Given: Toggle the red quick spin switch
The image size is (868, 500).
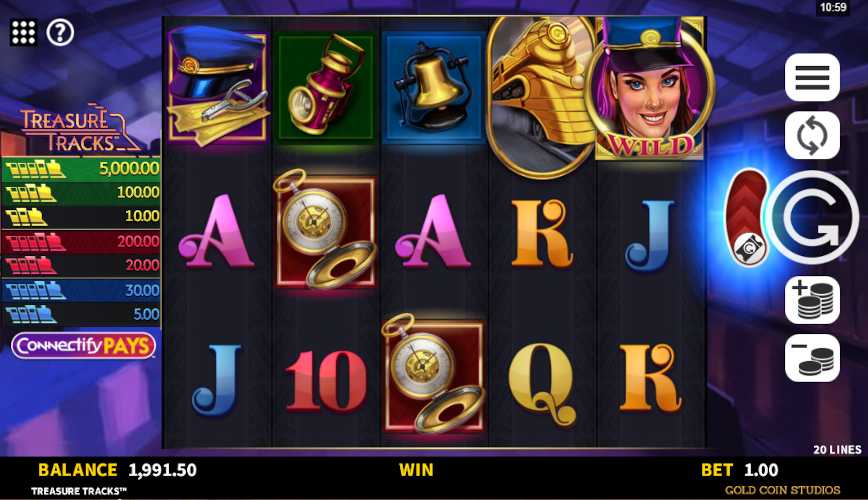Looking at the screenshot, I should coord(747,218).
